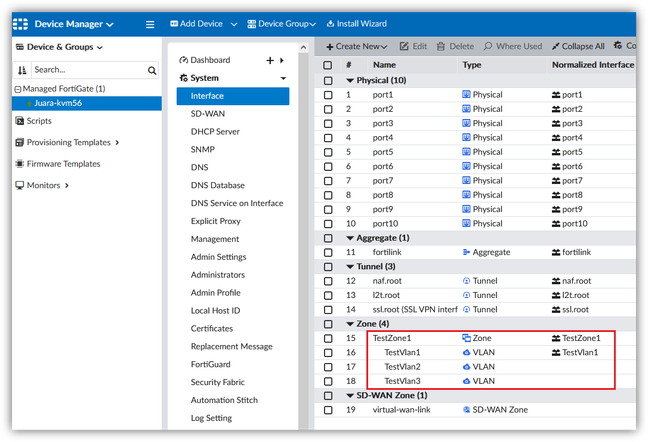Check the select-all checkbox in table header
Screen dimensions: 648x442
pyautogui.click(x=327, y=65)
